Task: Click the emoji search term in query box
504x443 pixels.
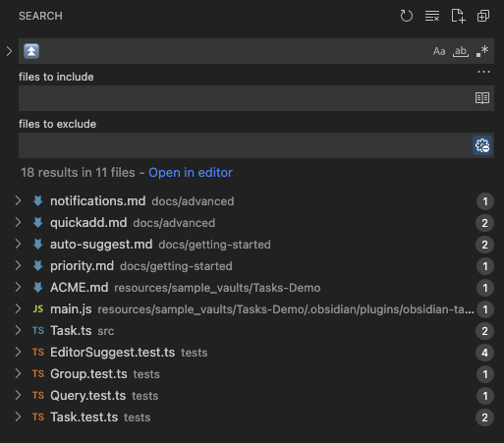Action: (31, 51)
